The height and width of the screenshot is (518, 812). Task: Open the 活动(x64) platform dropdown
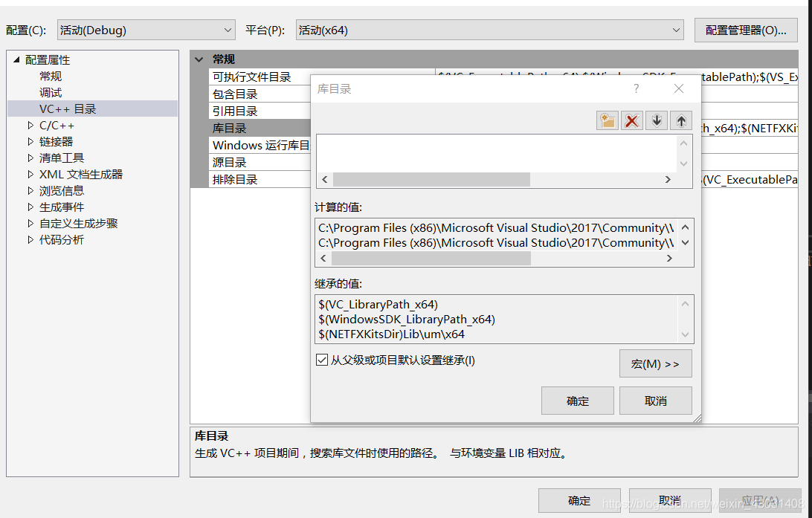(x=675, y=30)
